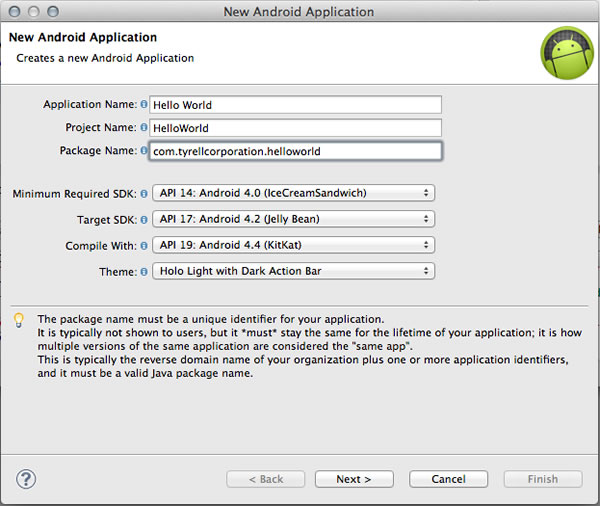Image resolution: width=600 pixels, height=506 pixels.
Task: Go to the next wizard page
Action: pos(354,479)
